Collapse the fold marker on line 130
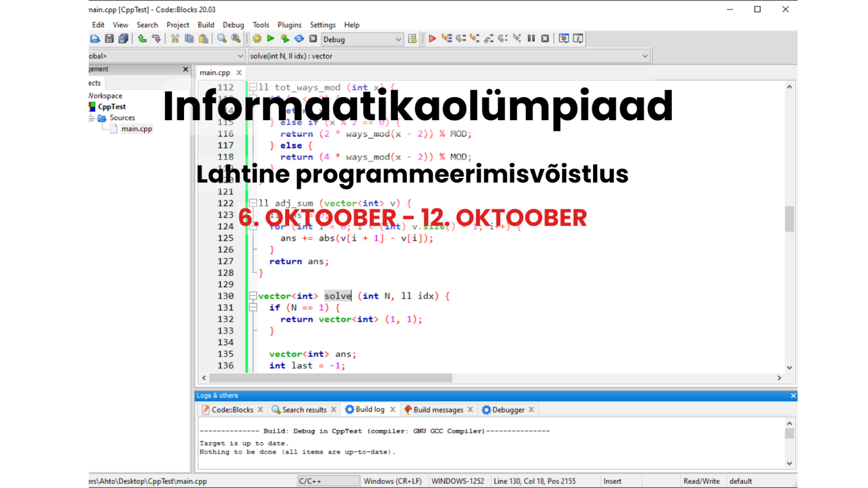Image resolution: width=868 pixels, height=488 pixels. [x=253, y=296]
